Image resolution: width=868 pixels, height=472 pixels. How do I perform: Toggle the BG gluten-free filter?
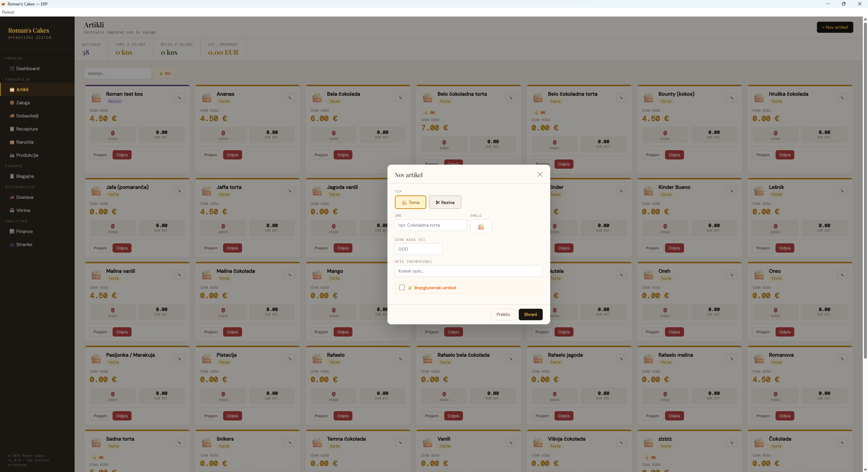pyautogui.click(x=165, y=74)
